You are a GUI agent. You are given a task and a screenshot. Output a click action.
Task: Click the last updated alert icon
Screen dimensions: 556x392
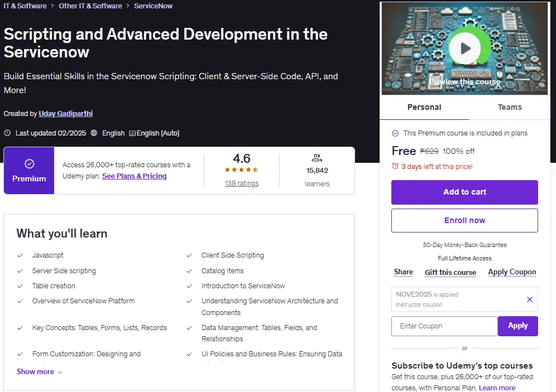point(7,133)
